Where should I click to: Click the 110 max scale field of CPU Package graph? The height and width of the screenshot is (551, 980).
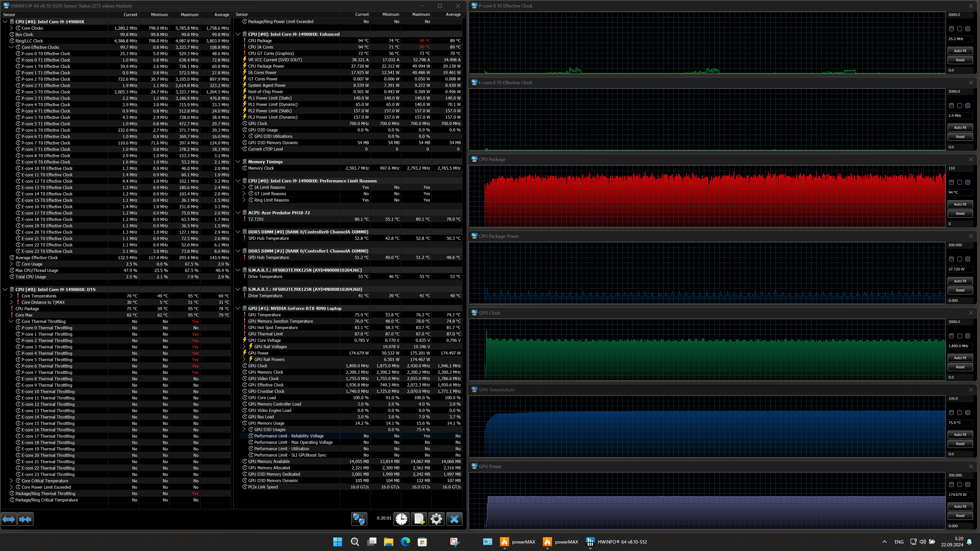click(960, 168)
